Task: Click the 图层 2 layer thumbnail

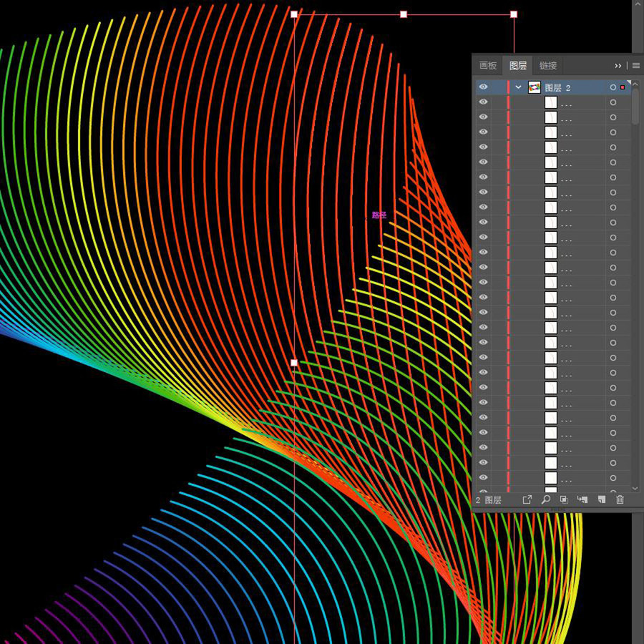Action: (534, 87)
